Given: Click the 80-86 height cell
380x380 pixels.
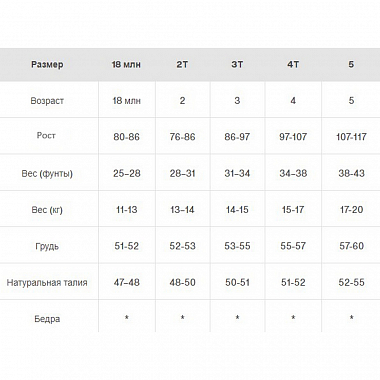Looking at the screenshot, I should coord(126,137).
